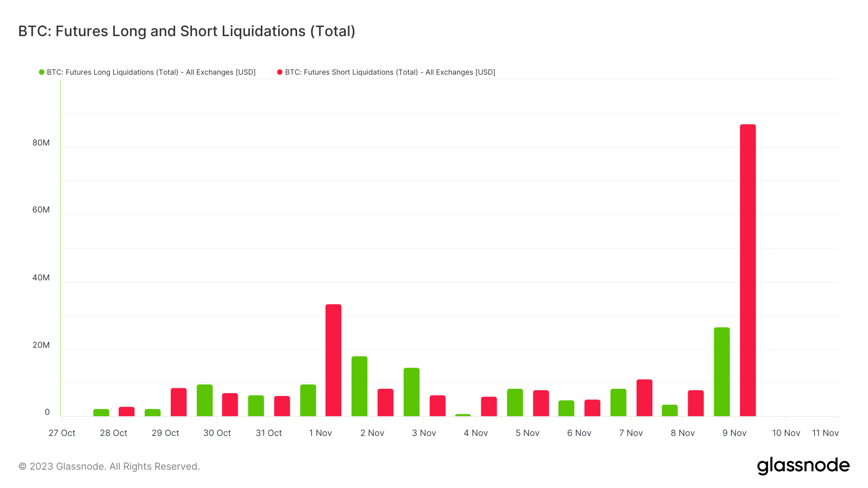Click the green bar on 1 Nov
This screenshot has height=488, width=868.
(308, 400)
